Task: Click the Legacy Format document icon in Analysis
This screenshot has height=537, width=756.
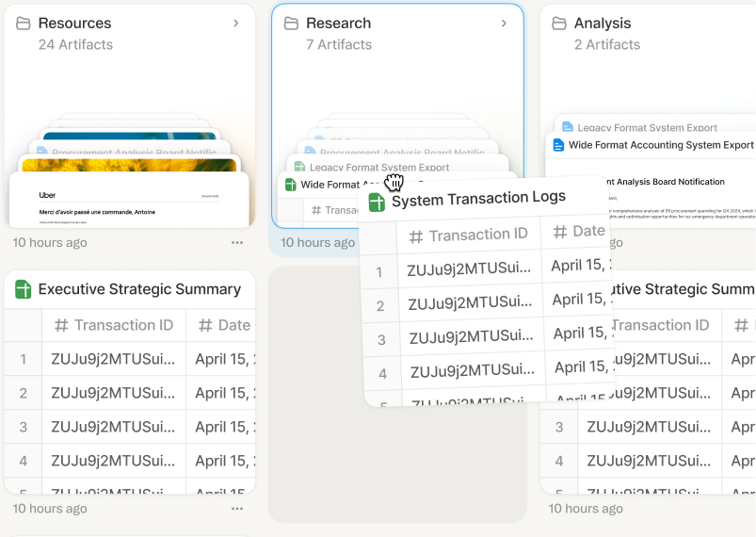Action: pos(567,127)
